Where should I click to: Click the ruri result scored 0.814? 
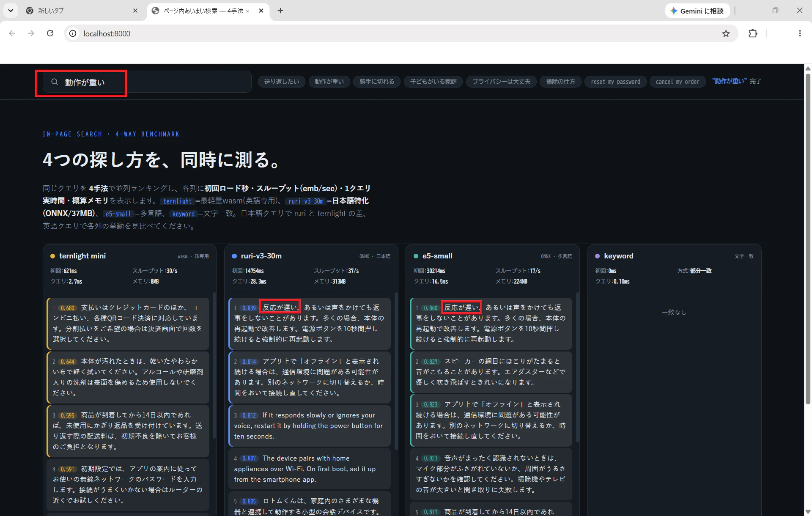click(310, 377)
